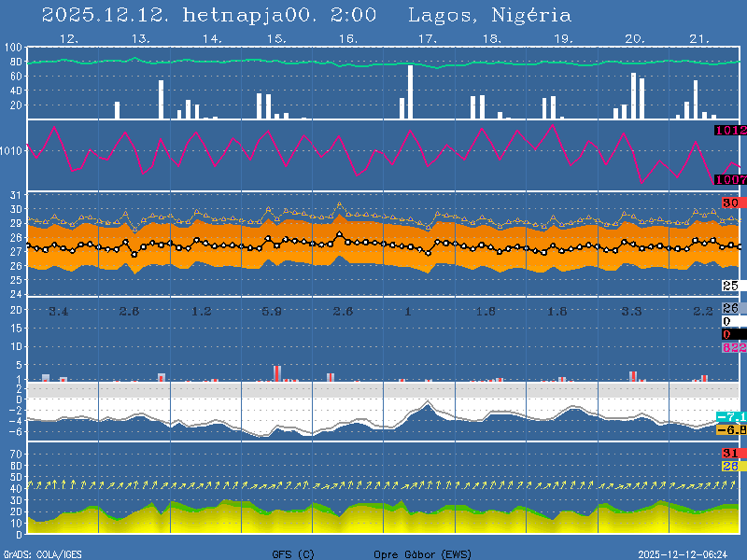Select the day 12 date label
The width and height of the screenshot is (747, 560).
[68, 39]
